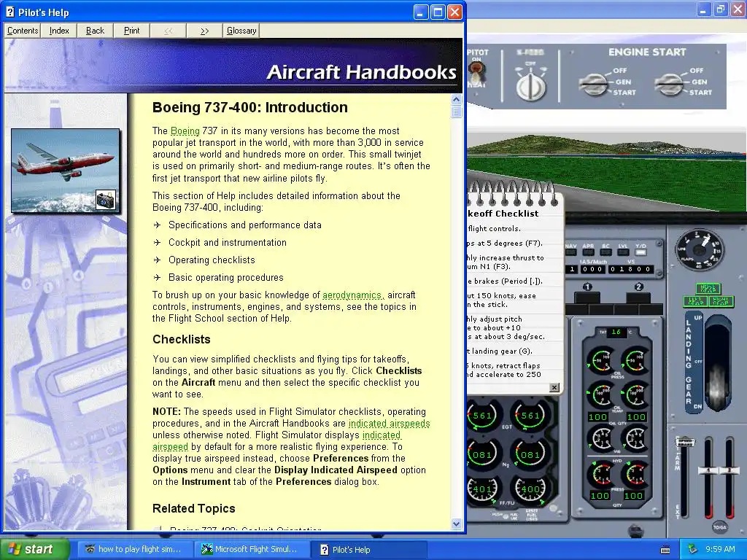Switch to Microsoft Flight Simulator taskbar item
This screenshot has width=747, height=560.
251,550
